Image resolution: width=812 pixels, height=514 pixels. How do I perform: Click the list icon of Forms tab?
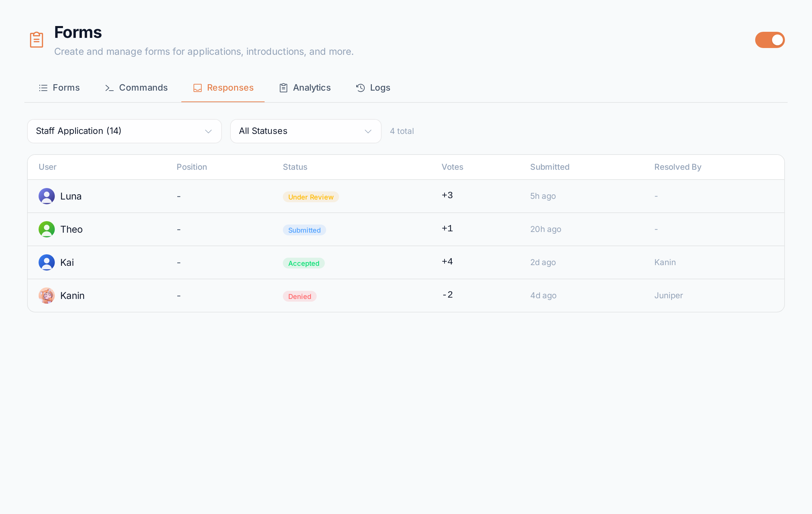point(43,88)
